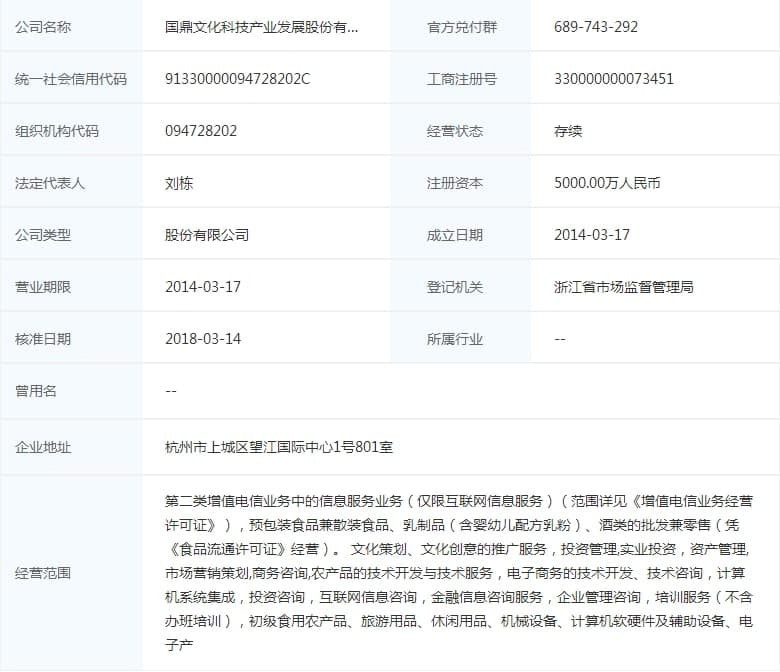Select the status value 存续
This screenshot has width=780, height=672.
click(568, 131)
